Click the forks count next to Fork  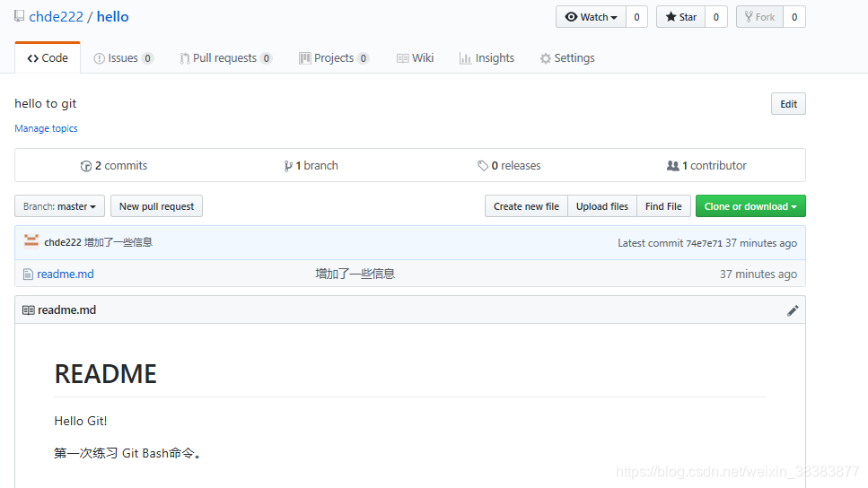(794, 17)
